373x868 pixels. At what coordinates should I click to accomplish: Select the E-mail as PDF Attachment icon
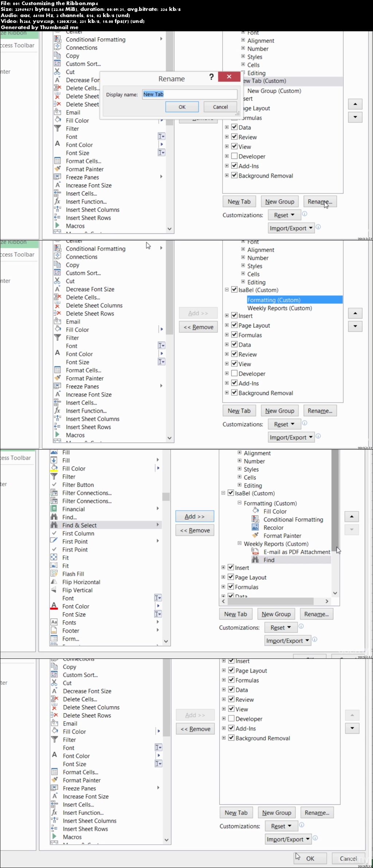click(x=255, y=552)
